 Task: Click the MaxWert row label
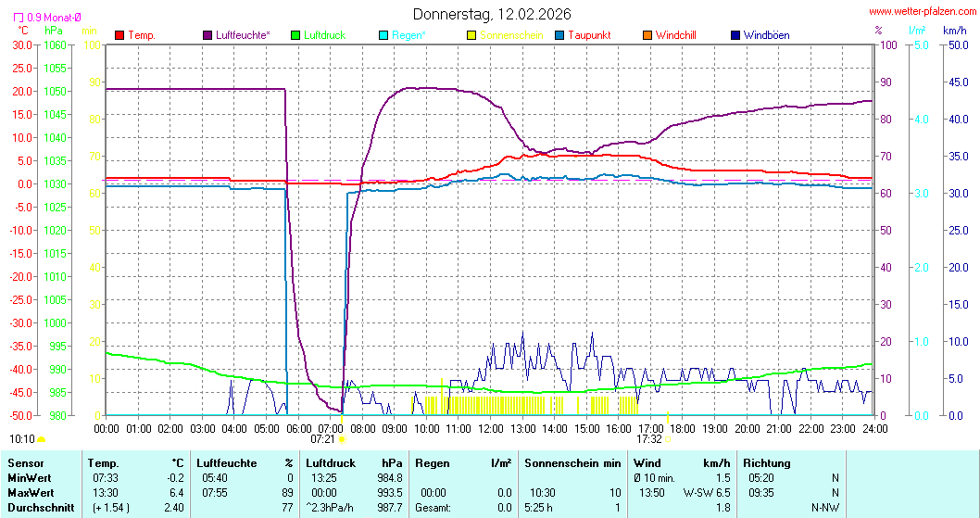(29, 492)
